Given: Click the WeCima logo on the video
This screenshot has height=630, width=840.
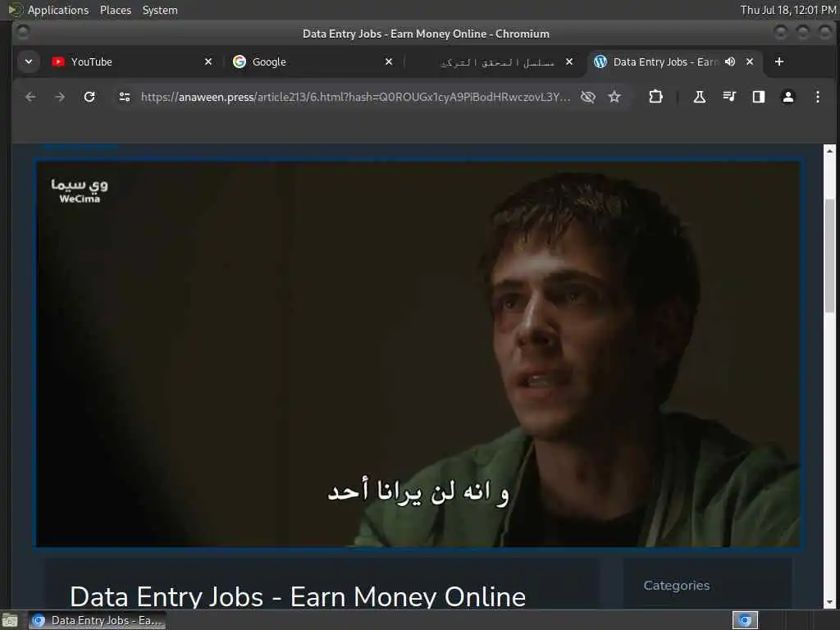Looking at the screenshot, I should click(80, 190).
